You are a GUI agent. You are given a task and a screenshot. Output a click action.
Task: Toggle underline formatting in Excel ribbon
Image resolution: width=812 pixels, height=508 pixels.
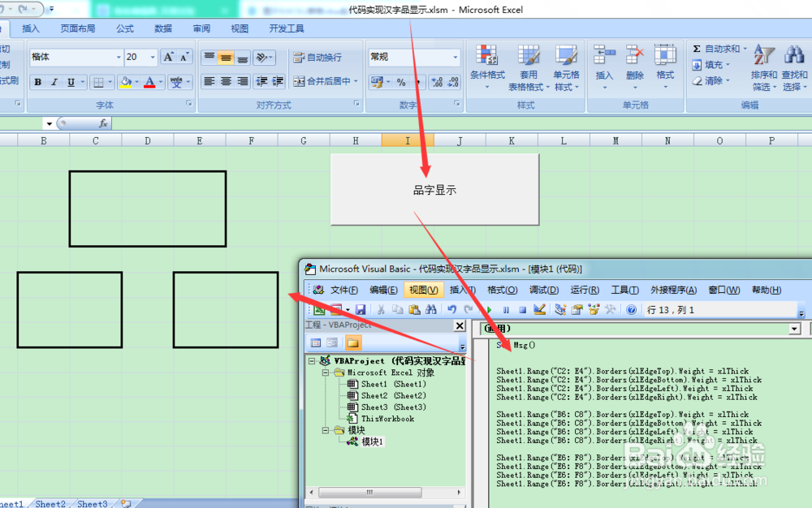pyautogui.click(x=71, y=82)
